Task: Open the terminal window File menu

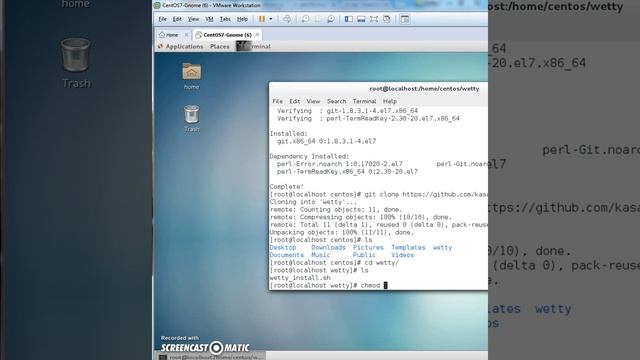Action: click(278, 101)
